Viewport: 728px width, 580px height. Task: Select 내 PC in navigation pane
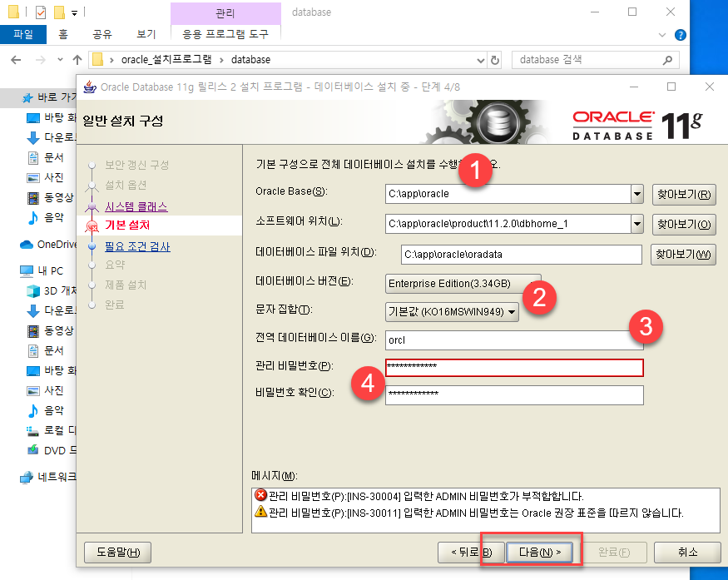(x=42, y=270)
